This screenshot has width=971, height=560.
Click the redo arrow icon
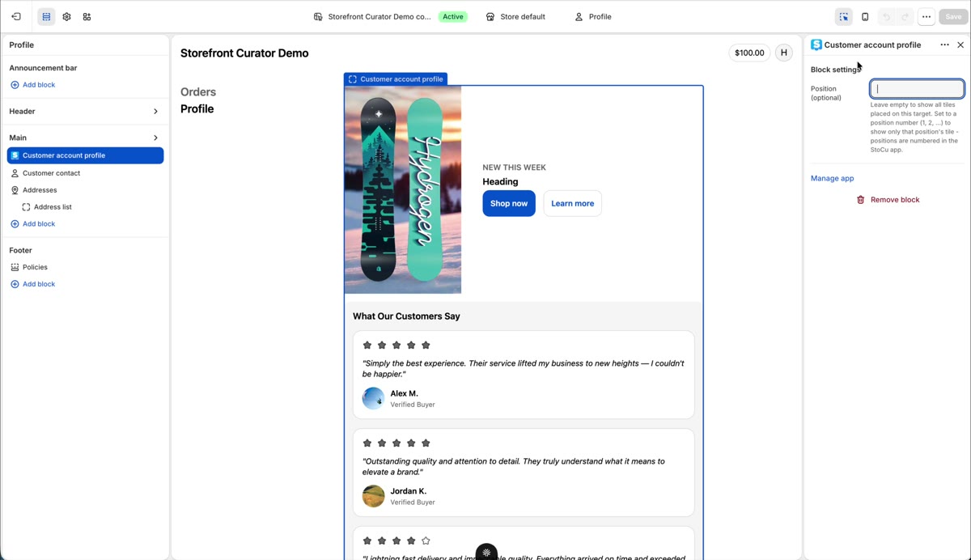pyautogui.click(x=905, y=16)
